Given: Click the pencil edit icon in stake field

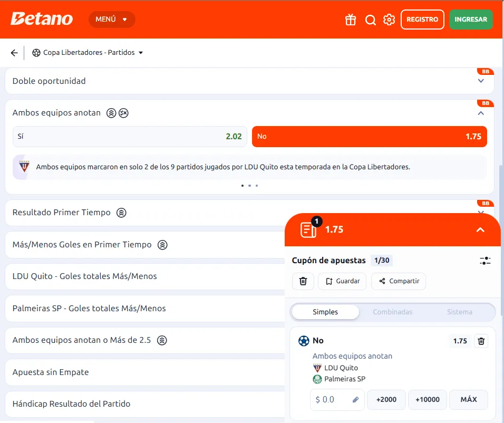Looking at the screenshot, I should pyautogui.click(x=355, y=400).
